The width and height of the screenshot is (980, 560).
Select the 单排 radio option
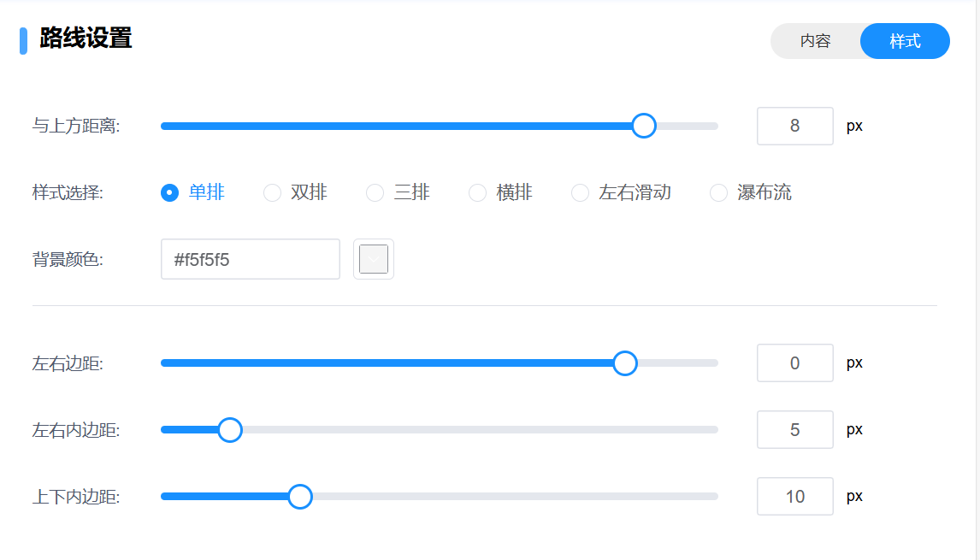click(x=170, y=193)
